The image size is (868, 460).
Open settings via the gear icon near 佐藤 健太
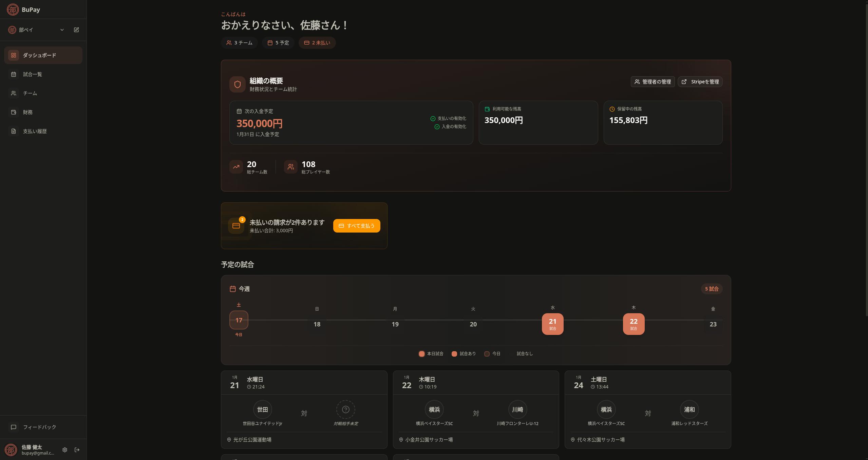point(64,449)
